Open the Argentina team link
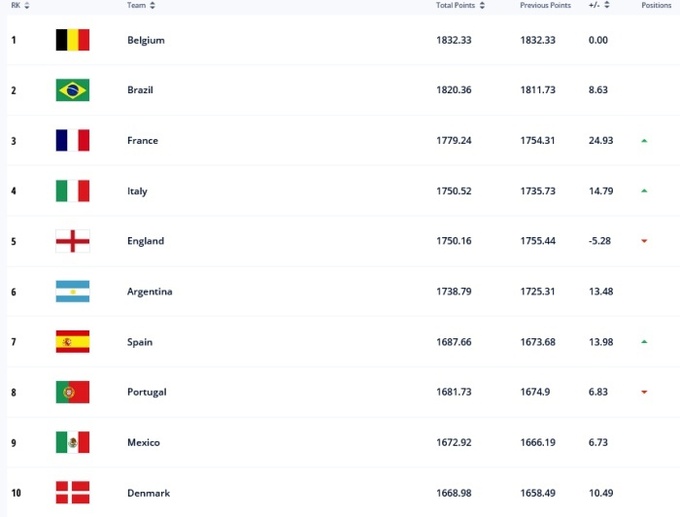This screenshot has height=517, width=680. 150,291
